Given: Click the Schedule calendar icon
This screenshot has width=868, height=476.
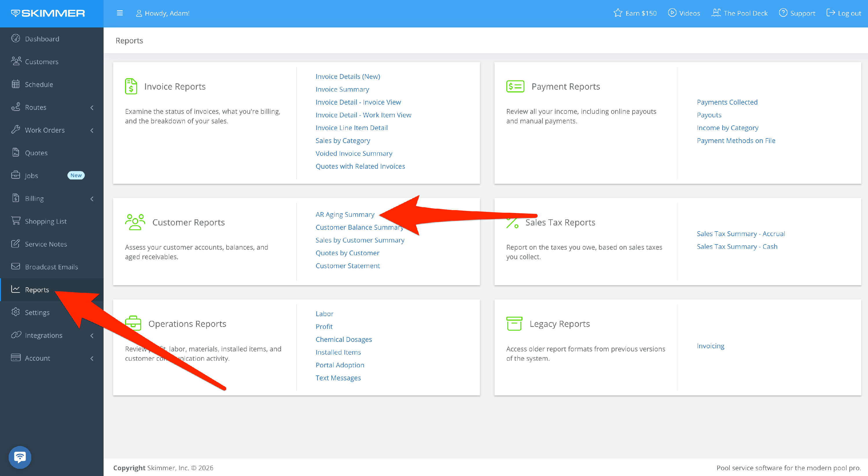Looking at the screenshot, I should click(x=16, y=84).
